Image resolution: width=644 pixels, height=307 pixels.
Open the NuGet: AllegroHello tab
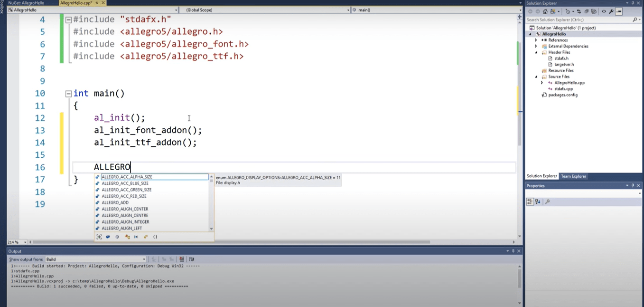26,3
